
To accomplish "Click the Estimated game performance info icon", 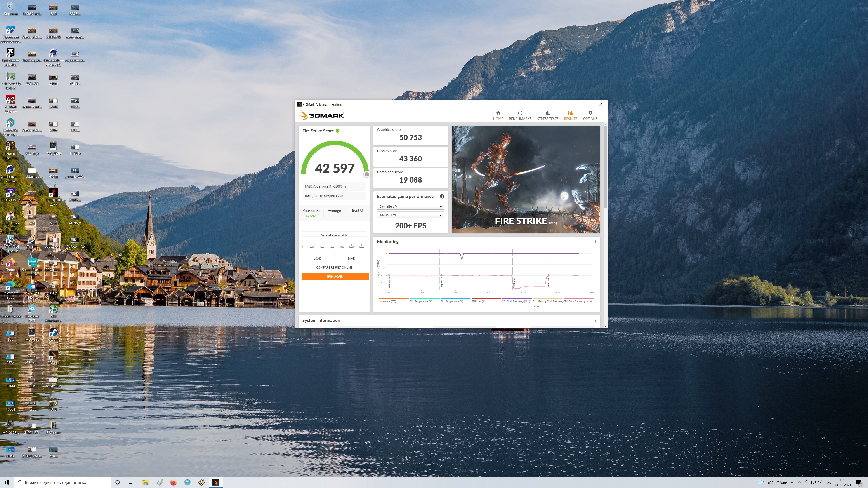I will coord(442,196).
